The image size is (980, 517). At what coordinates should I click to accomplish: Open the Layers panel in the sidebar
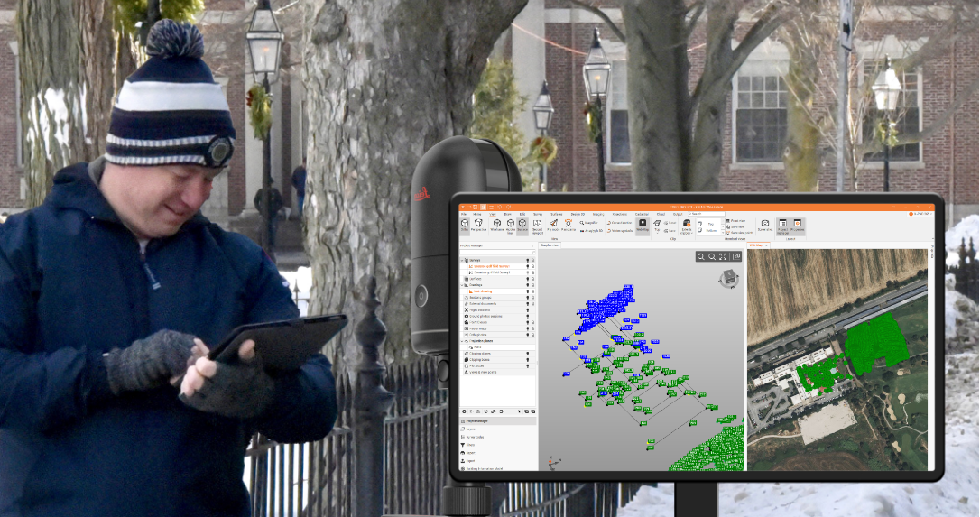471,429
